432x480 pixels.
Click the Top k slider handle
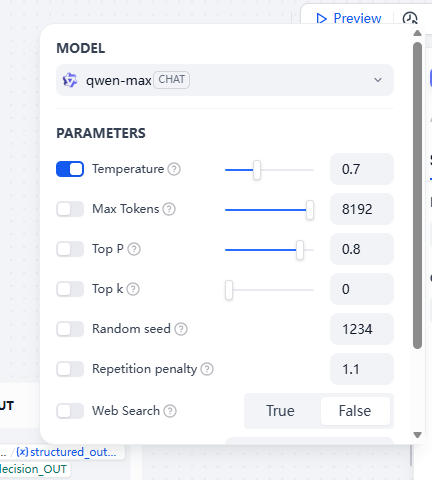229,290
